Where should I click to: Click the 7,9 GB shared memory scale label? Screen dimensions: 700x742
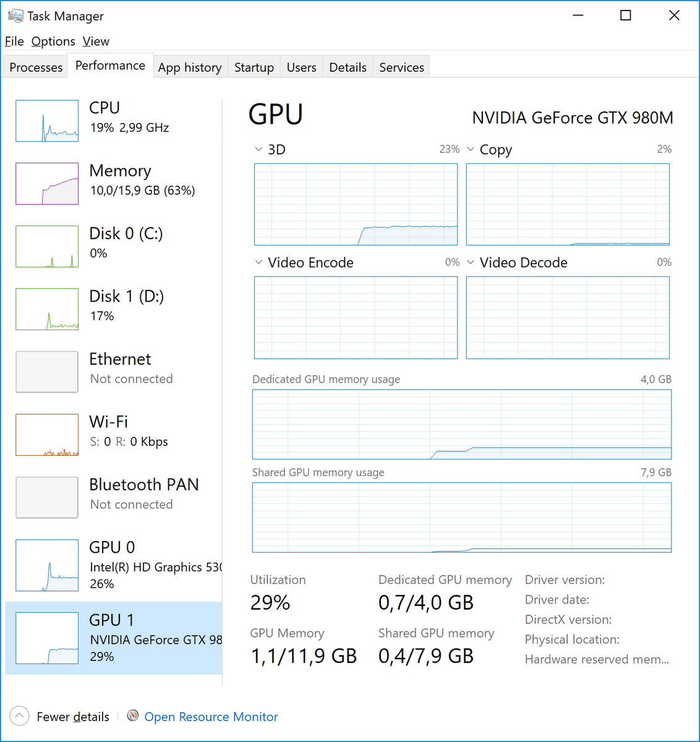[656, 472]
